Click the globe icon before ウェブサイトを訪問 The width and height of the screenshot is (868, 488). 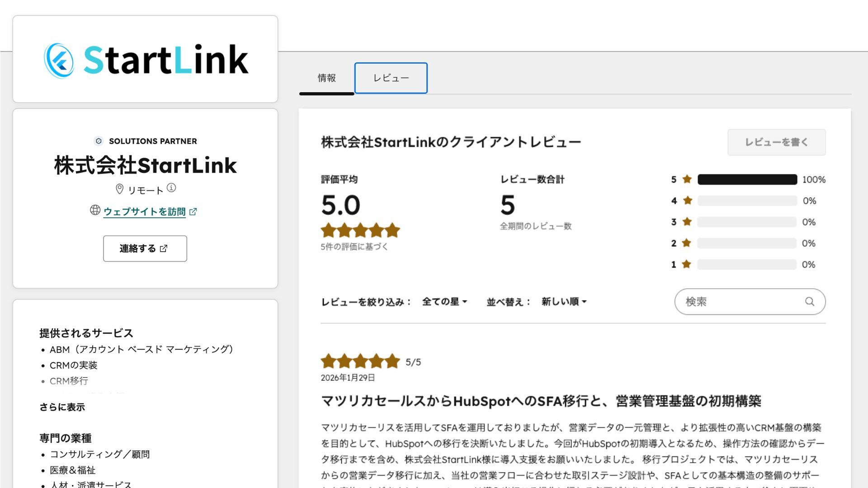[x=94, y=210]
